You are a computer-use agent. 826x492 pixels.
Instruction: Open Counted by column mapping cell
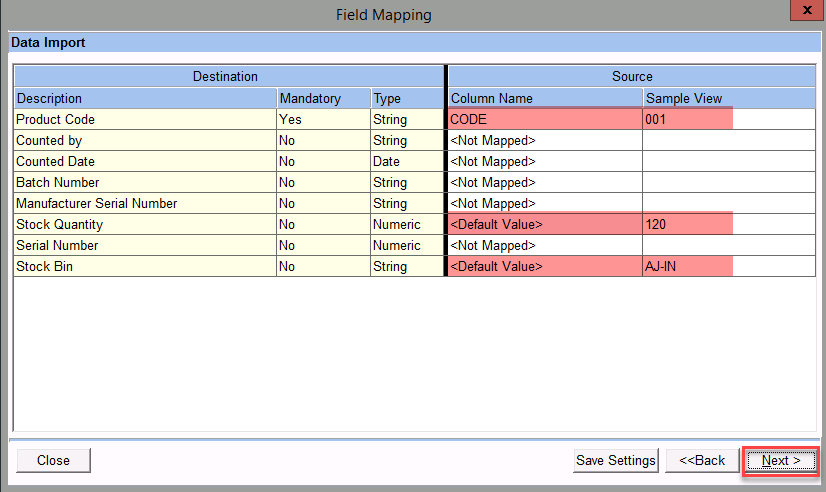545,141
